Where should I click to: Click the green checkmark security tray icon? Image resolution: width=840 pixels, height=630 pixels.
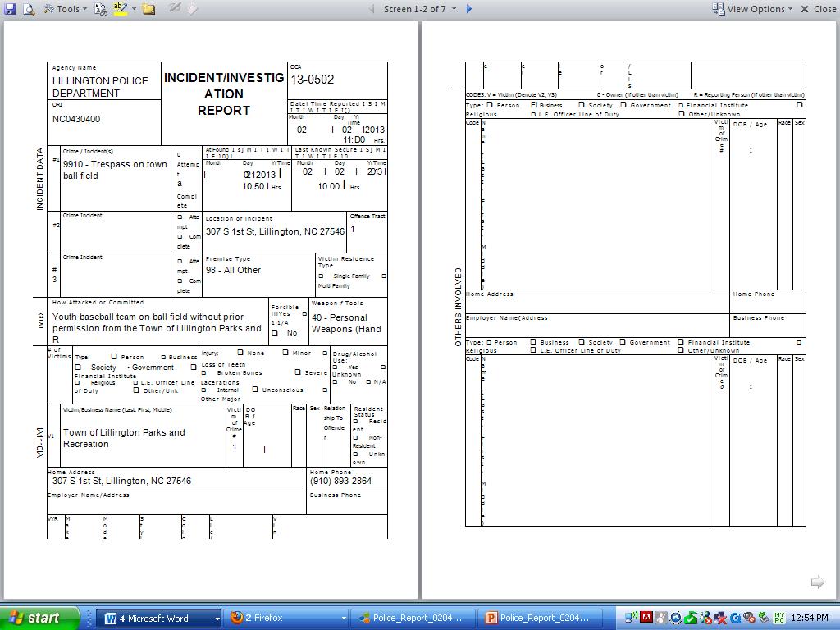click(x=691, y=619)
